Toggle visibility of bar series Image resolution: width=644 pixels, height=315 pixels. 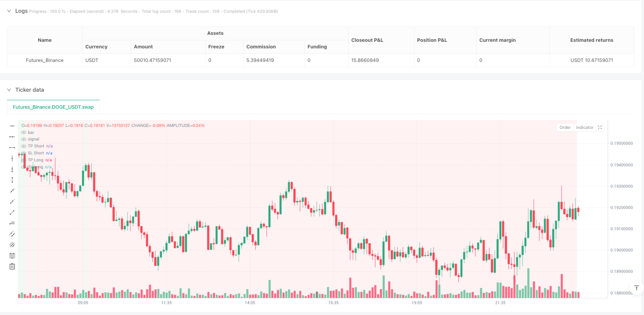pos(24,132)
